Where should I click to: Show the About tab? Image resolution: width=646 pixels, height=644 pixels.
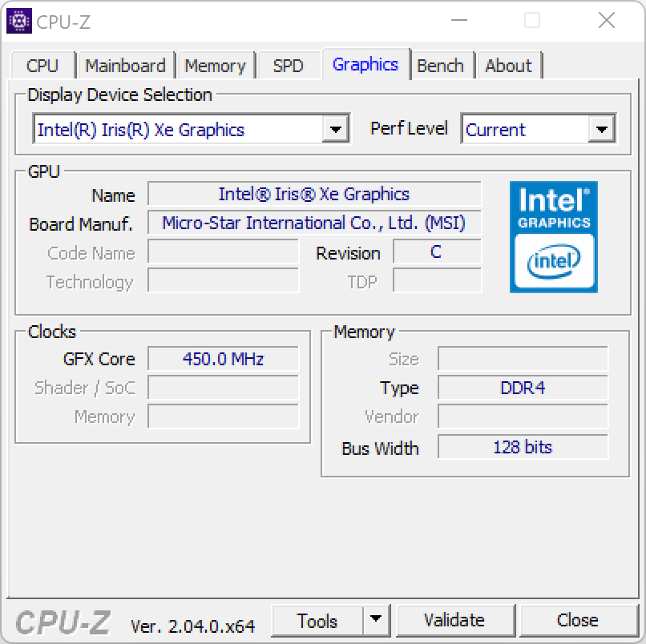pos(508,66)
